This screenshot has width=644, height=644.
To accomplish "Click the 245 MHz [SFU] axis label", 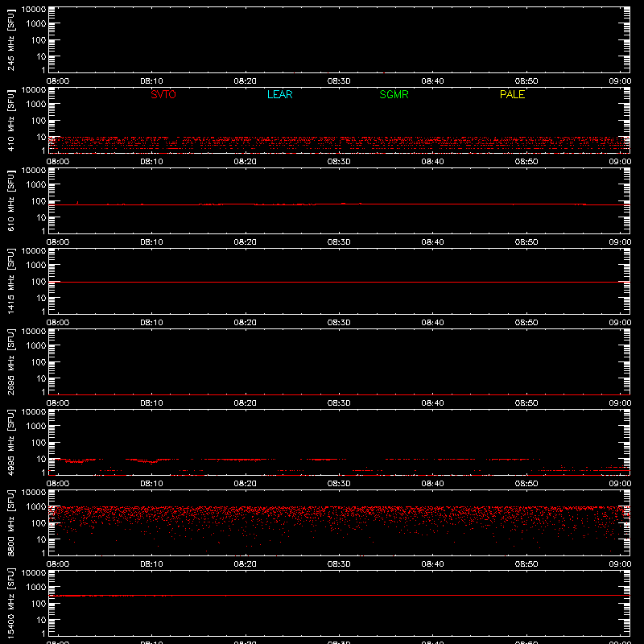I will coord(10,39).
